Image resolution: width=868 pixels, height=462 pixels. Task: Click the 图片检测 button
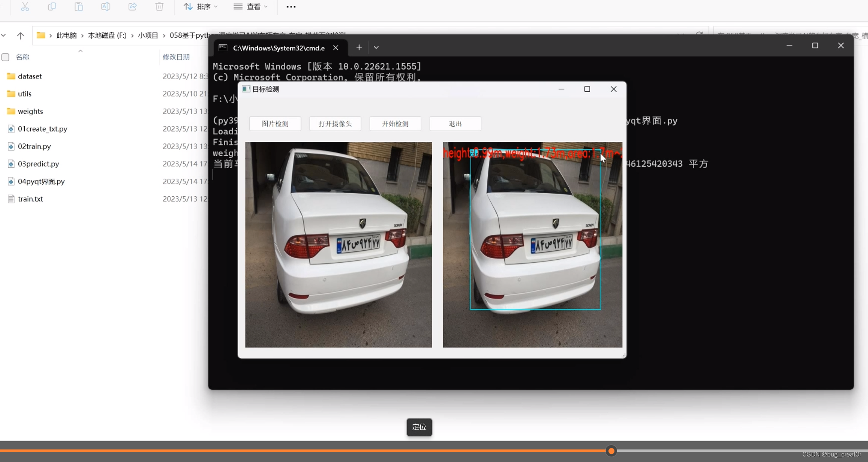[x=275, y=124]
